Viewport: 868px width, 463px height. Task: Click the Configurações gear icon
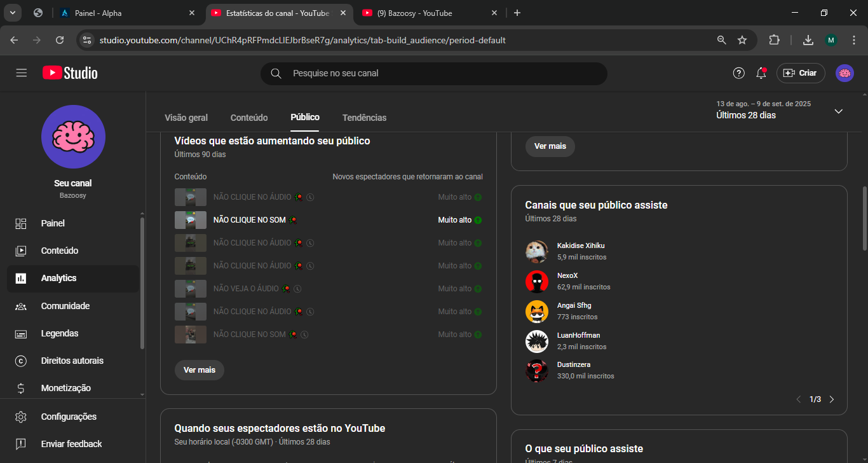[x=21, y=417]
